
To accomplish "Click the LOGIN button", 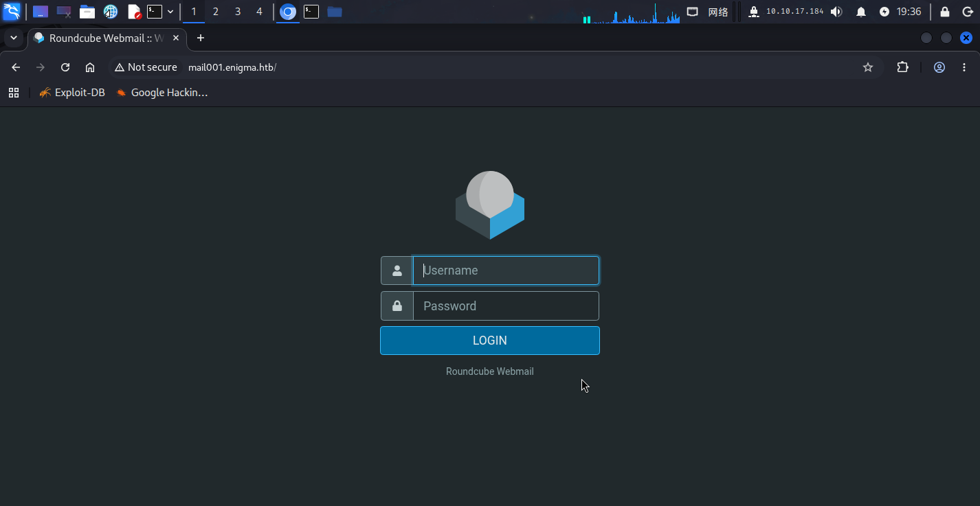I will (x=490, y=341).
